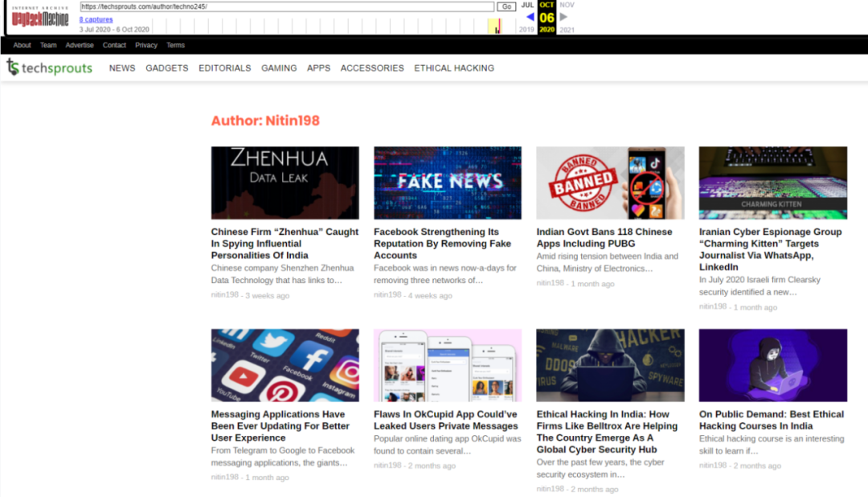Click the '4 weeks ago' timestamp
The image size is (868, 497).
[430, 296]
